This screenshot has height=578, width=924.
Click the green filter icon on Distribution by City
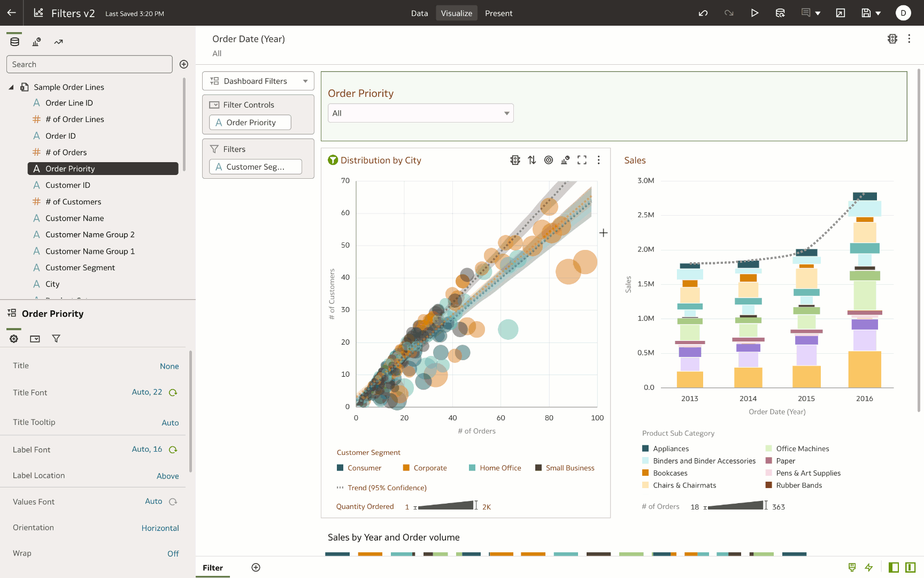point(333,160)
